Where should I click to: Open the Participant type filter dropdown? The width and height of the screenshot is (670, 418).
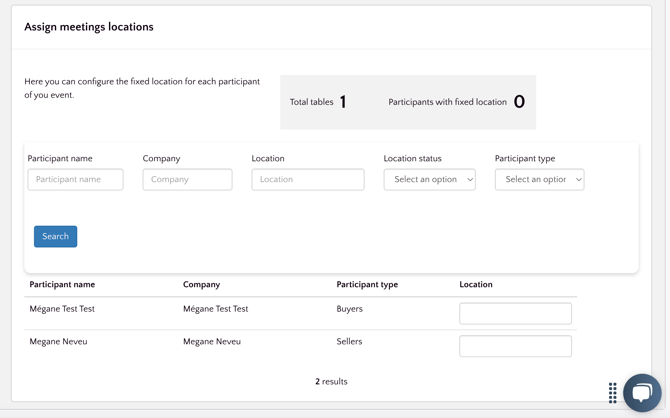[x=539, y=180]
